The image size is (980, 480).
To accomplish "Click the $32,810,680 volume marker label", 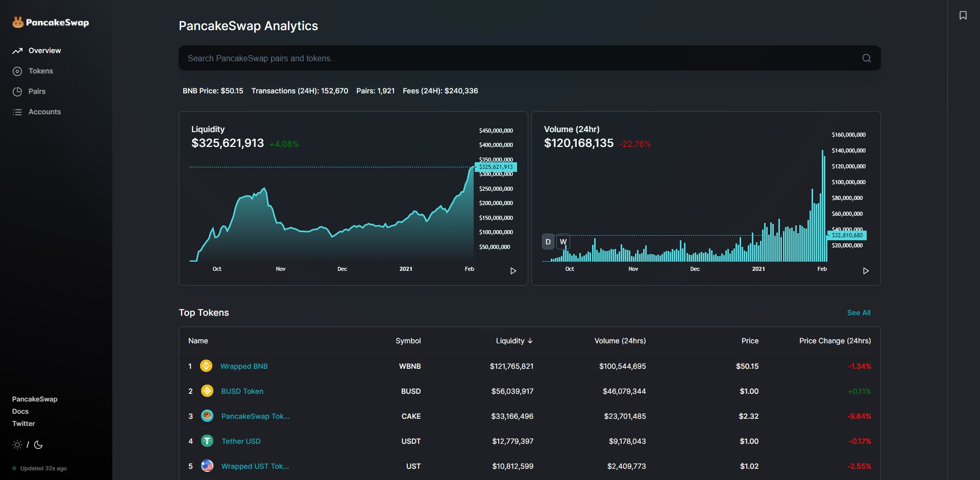I will (847, 235).
